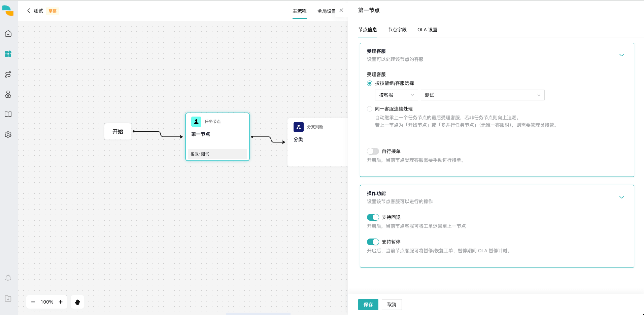
Task: Open the home icon in the sidebar
Action: pos(8,34)
